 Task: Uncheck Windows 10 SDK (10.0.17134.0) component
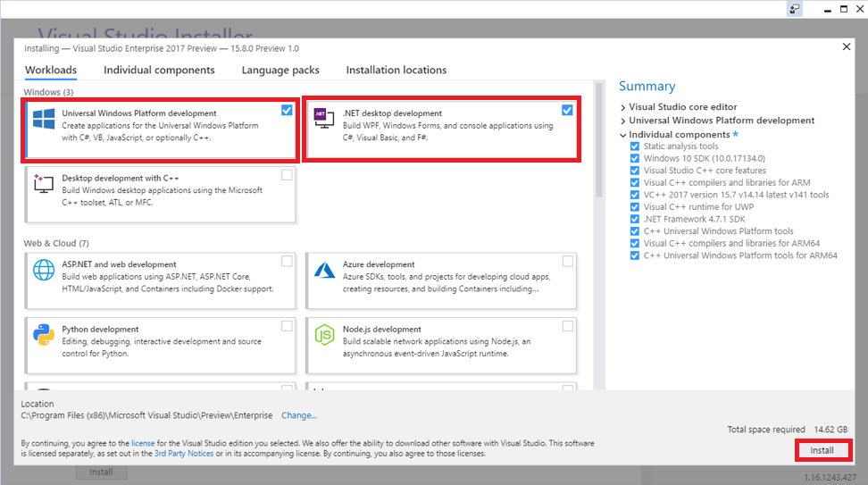[x=635, y=158]
